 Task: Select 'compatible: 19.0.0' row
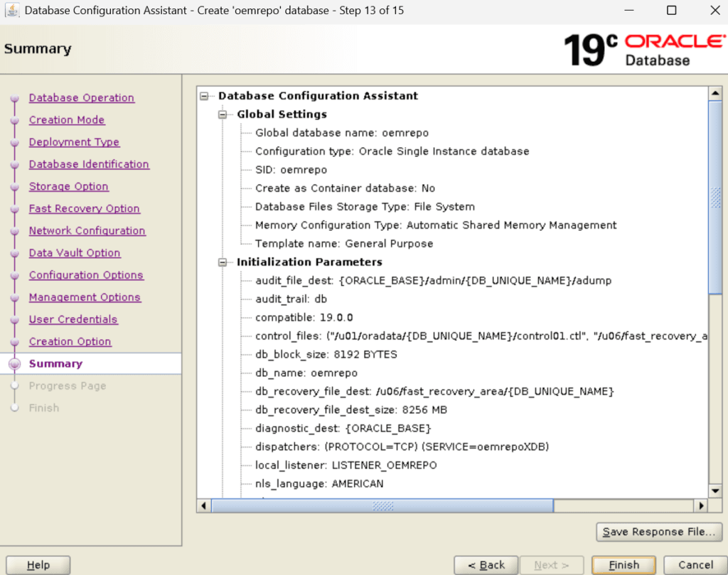(x=304, y=318)
